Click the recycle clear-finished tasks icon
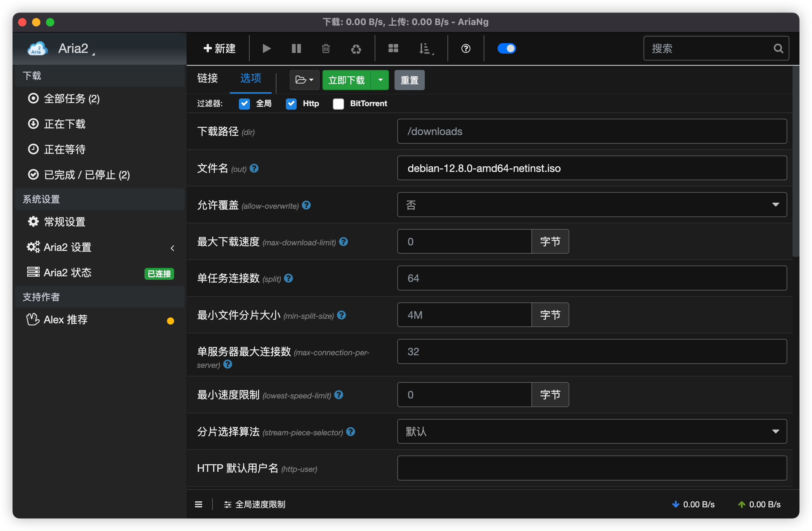812x531 pixels. [x=356, y=49]
